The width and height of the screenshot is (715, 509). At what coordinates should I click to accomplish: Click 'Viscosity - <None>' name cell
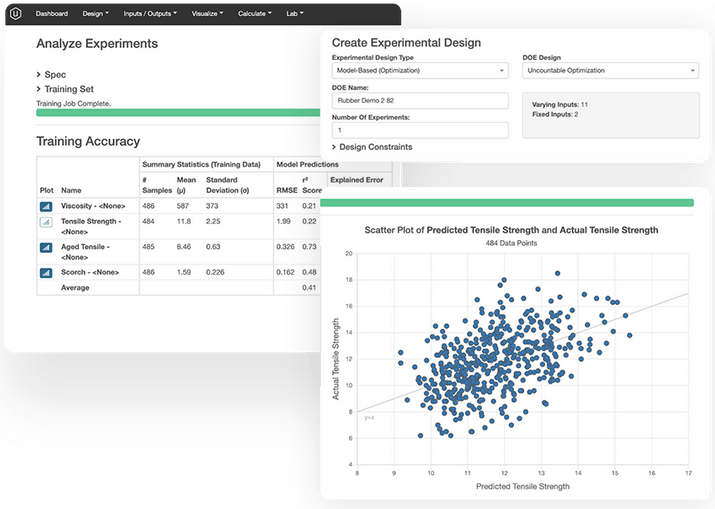click(x=93, y=206)
